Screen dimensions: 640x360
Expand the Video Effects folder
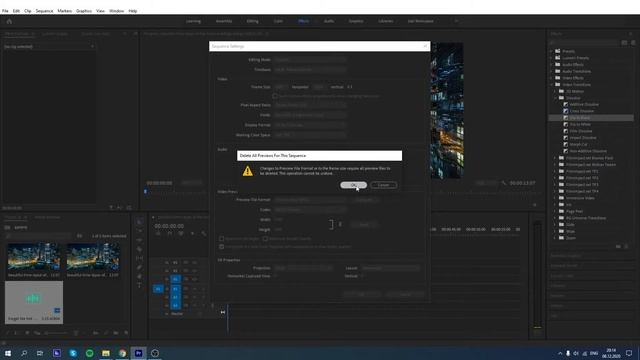[x=552, y=78]
